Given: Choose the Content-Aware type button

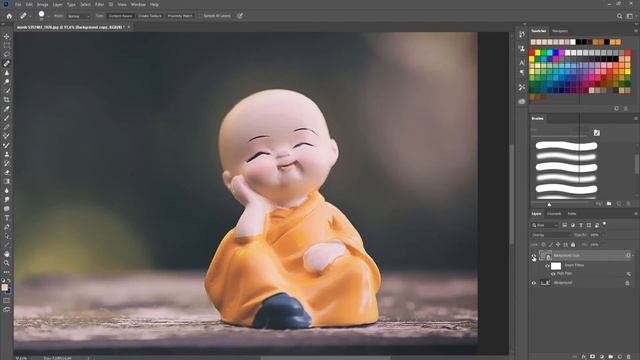Looking at the screenshot, I should click(x=120, y=16).
